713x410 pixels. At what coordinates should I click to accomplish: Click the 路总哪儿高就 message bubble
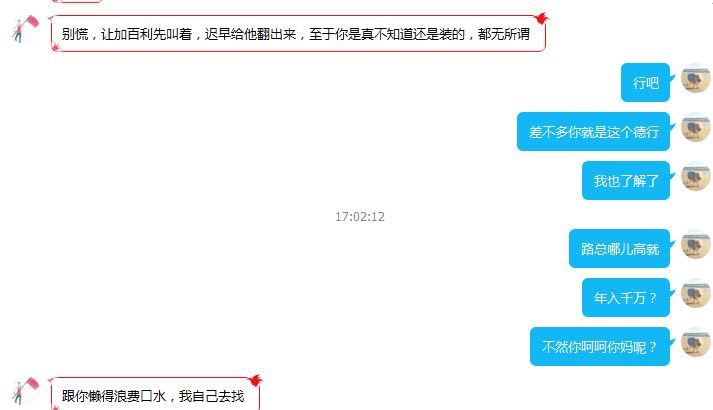[620, 249]
